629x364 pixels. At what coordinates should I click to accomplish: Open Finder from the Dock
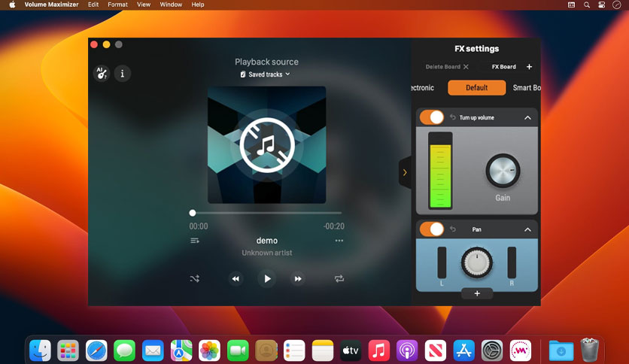pyautogui.click(x=40, y=350)
